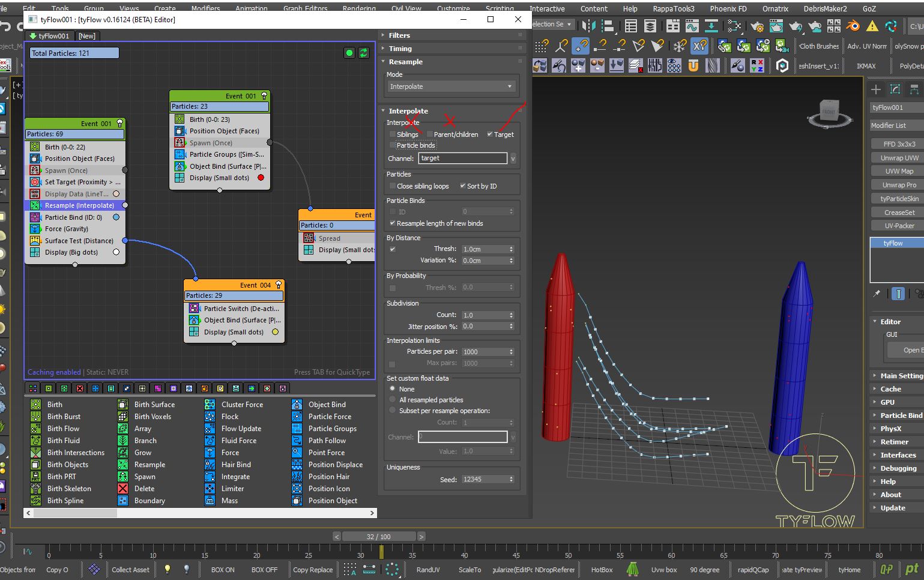
Task: Click the green refresh icon in flow editor
Action: click(364, 53)
